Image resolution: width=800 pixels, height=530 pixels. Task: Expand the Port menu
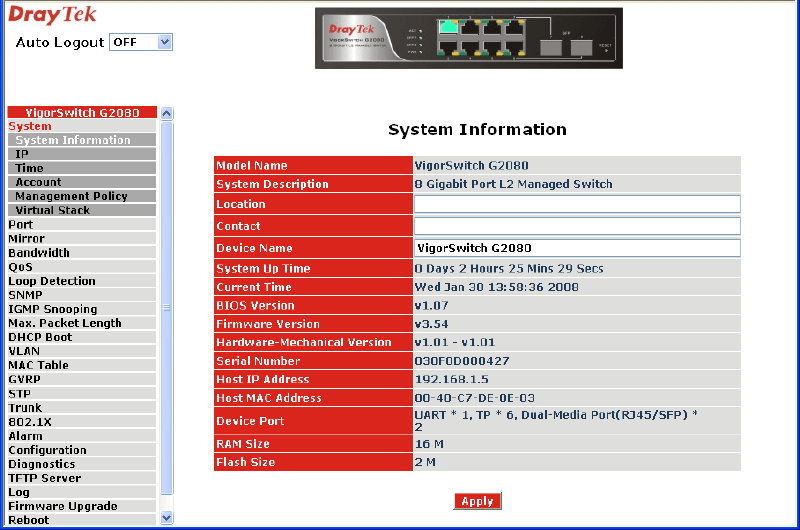pos(82,224)
